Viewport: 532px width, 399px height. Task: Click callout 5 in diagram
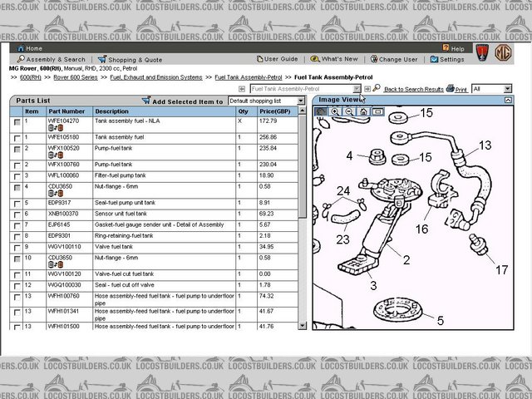point(441,321)
